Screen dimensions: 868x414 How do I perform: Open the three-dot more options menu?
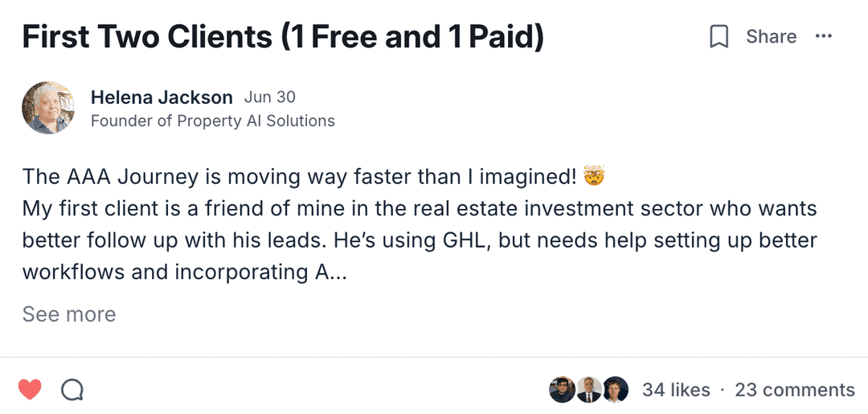(824, 37)
